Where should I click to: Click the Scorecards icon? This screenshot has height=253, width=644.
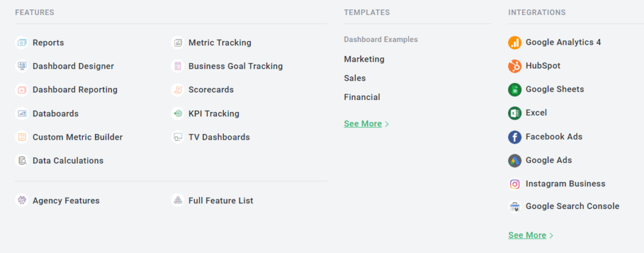click(x=177, y=90)
